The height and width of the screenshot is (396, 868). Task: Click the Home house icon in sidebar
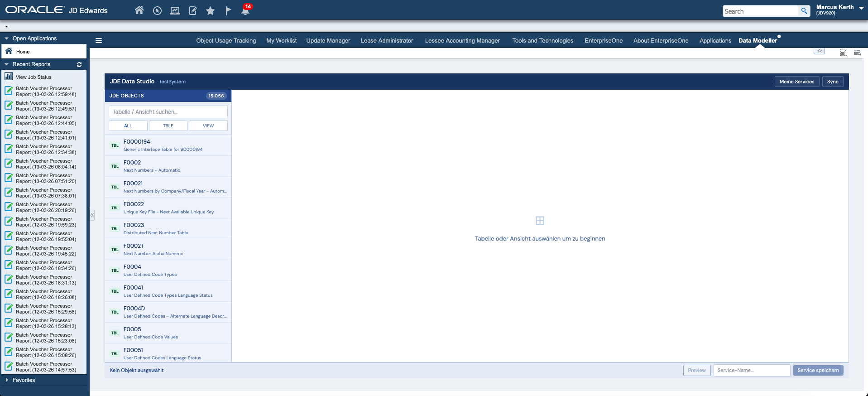click(9, 51)
